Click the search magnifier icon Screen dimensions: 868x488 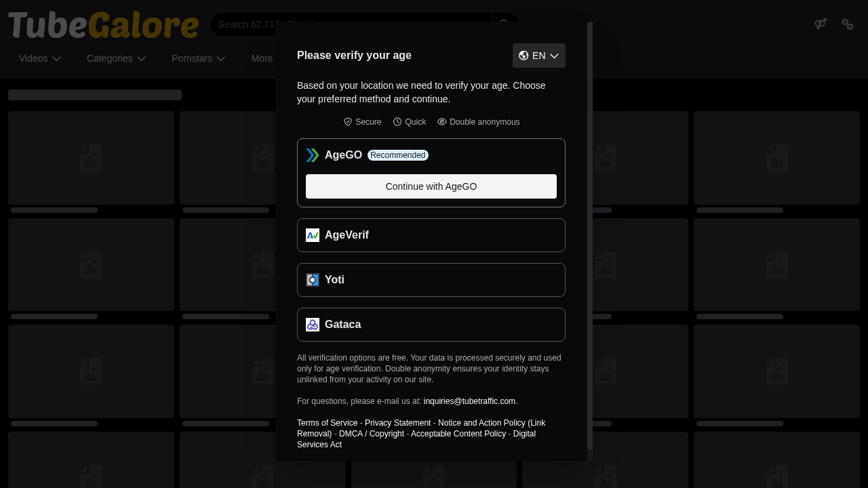(505, 24)
